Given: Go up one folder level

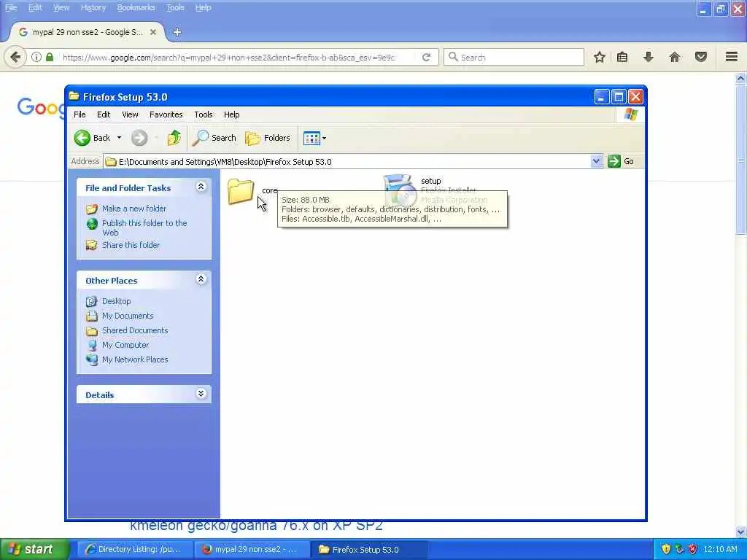Looking at the screenshot, I should 174,138.
